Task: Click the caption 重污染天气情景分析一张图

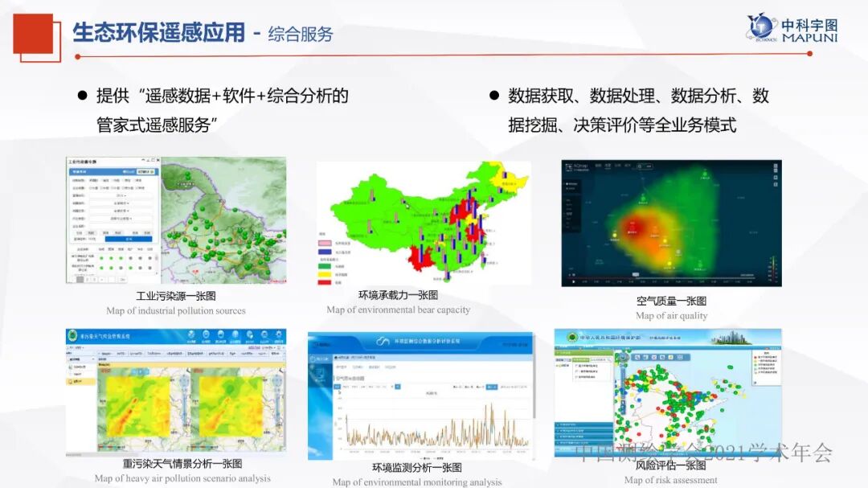Action: [x=182, y=464]
